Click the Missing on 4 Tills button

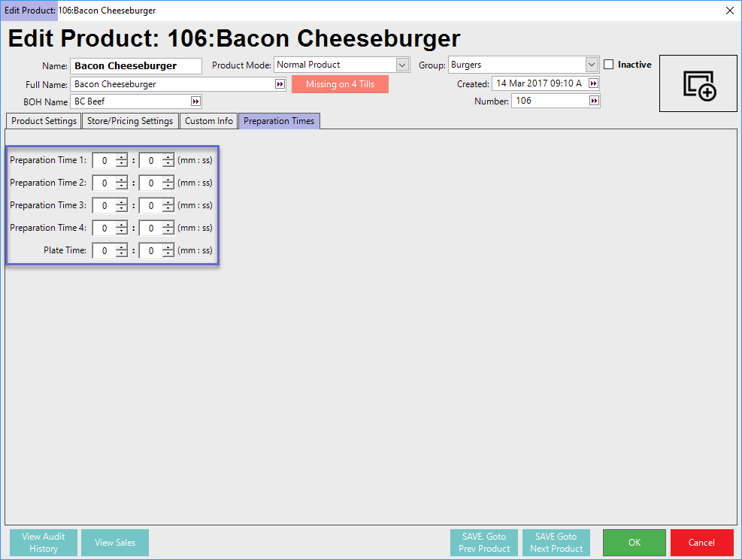click(340, 84)
